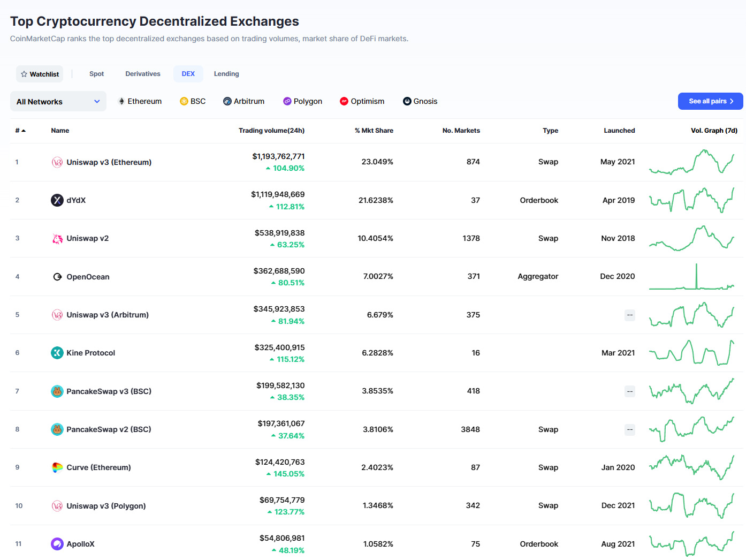The height and width of the screenshot is (560, 746).
Task: Click the PancakeSwap v3 (BSC) bunny icon
Action: tap(57, 391)
